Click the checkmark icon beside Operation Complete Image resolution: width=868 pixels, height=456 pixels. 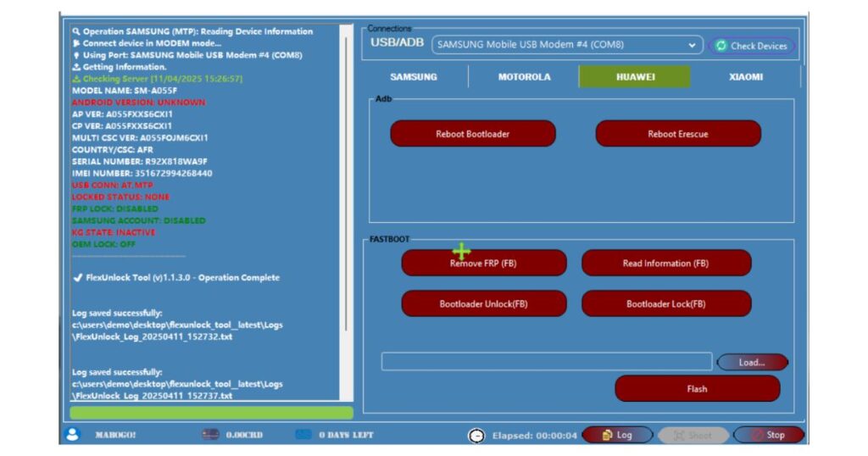tap(78, 277)
